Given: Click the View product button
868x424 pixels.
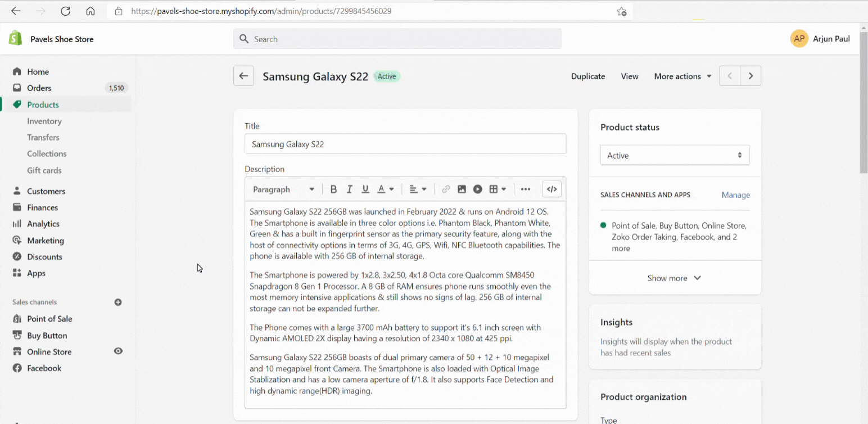Looking at the screenshot, I should [630, 76].
